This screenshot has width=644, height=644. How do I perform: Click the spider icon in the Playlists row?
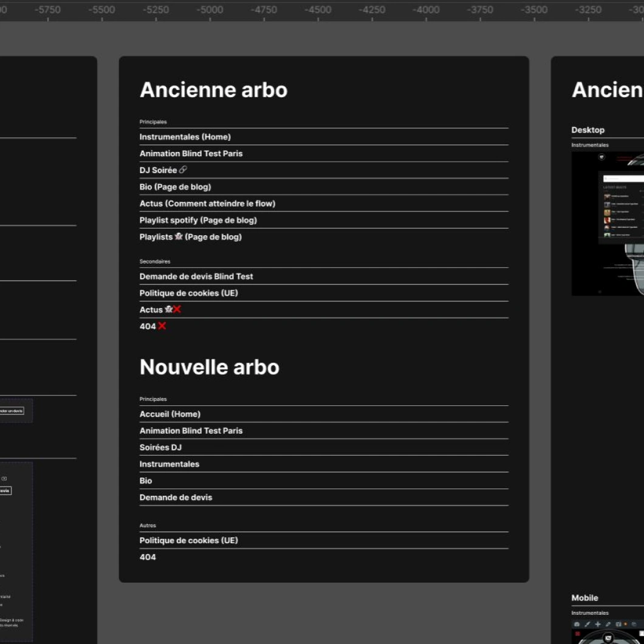tap(179, 237)
